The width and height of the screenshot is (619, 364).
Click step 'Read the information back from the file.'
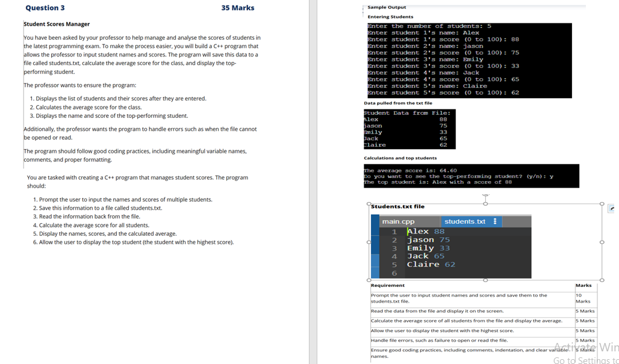87,217
